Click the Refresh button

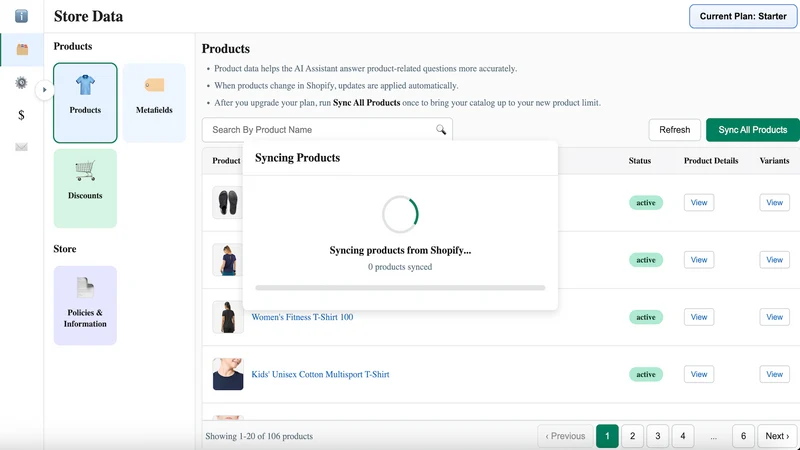674,130
